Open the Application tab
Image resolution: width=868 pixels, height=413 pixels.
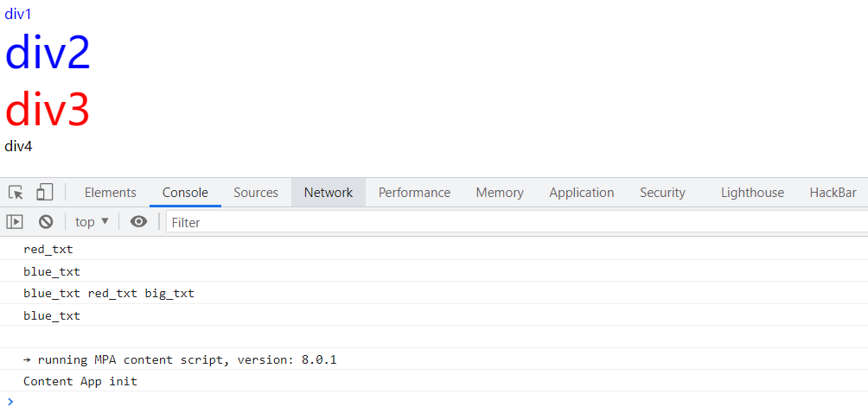click(x=581, y=193)
